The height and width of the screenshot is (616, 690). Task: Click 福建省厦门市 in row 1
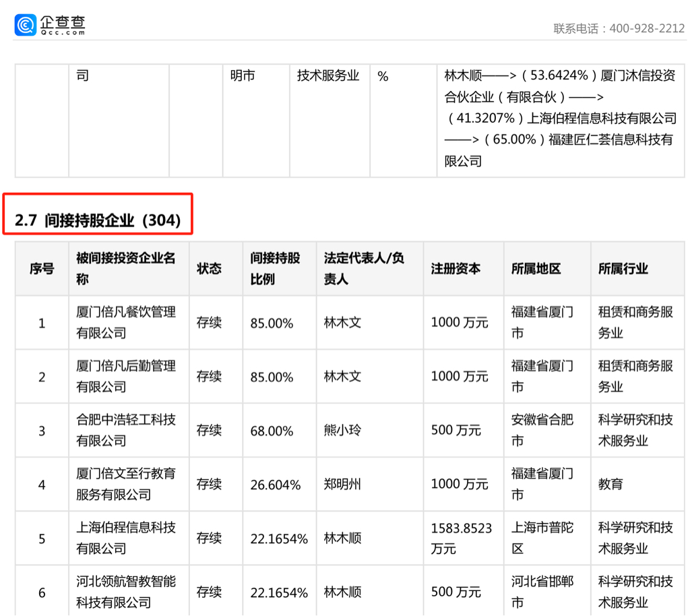(542, 323)
